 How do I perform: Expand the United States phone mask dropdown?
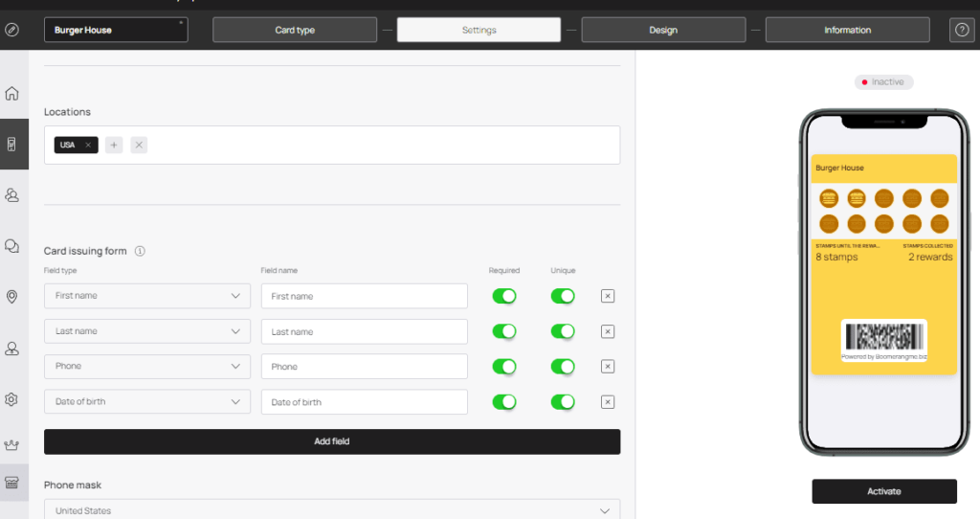(x=332, y=510)
